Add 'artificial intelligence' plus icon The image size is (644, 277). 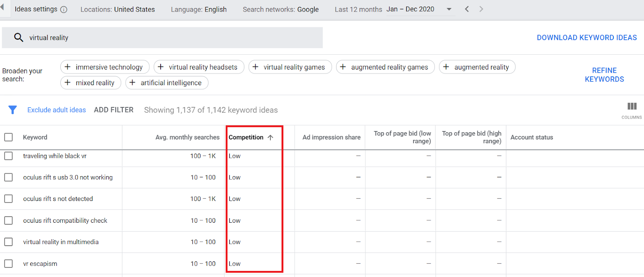coord(132,82)
